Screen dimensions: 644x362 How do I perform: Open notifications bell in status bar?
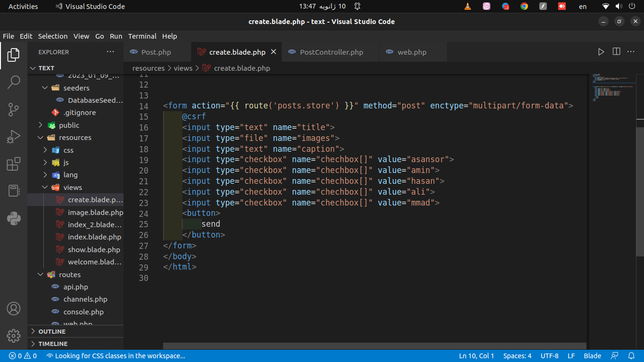pyautogui.click(x=631, y=356)
